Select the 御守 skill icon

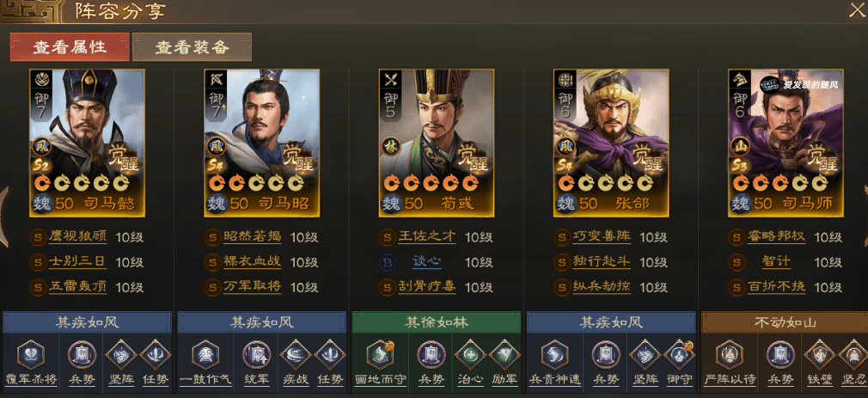(x=679, y=354)
